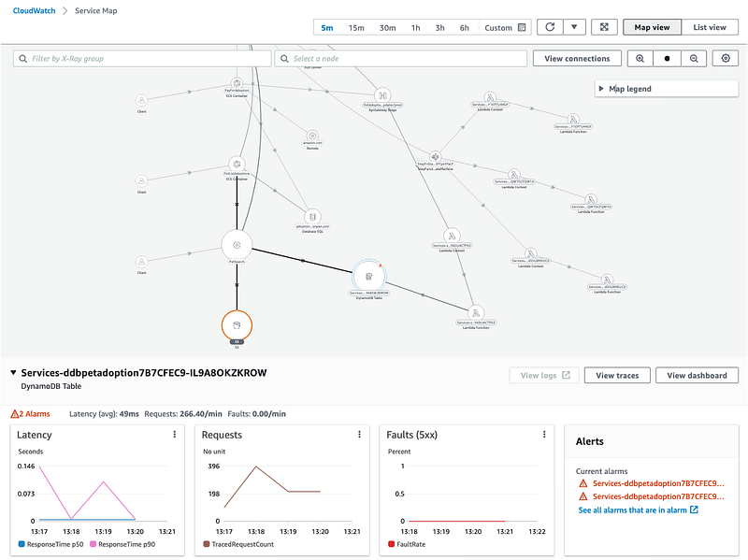Screen dimensions: 748x560
Task: Switch to List view
Action: [710, 27]
